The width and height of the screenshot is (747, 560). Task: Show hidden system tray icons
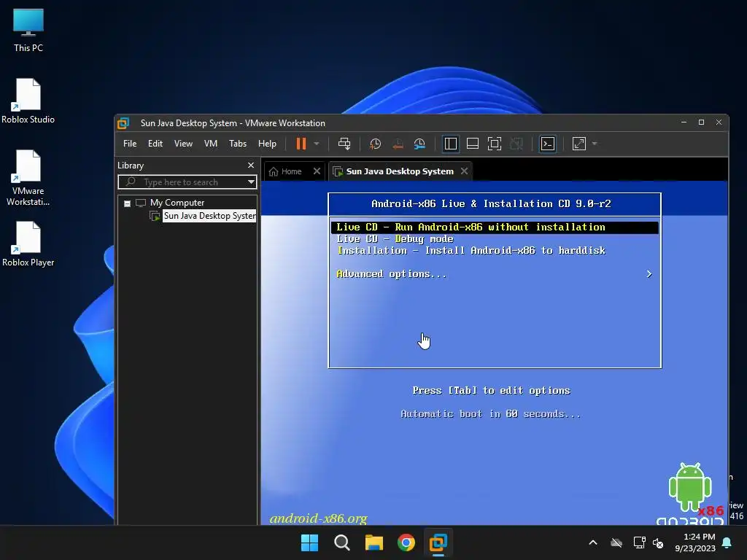(x=593, y=542)
